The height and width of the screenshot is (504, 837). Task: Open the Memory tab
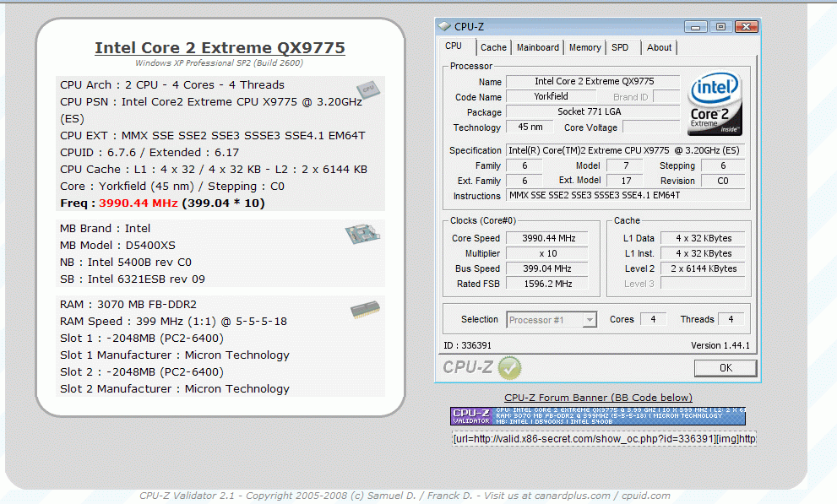pyautogui.click(x=584, y=47)
